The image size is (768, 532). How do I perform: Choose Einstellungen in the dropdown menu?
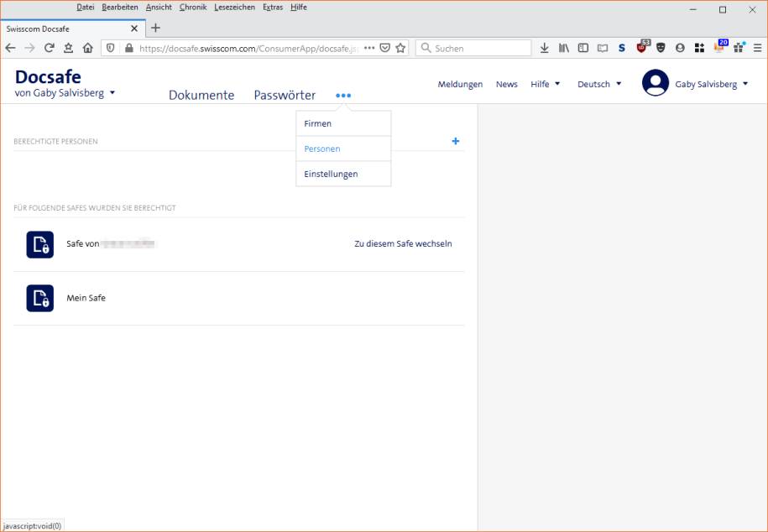pyautogui.click(x=343, y=174)
